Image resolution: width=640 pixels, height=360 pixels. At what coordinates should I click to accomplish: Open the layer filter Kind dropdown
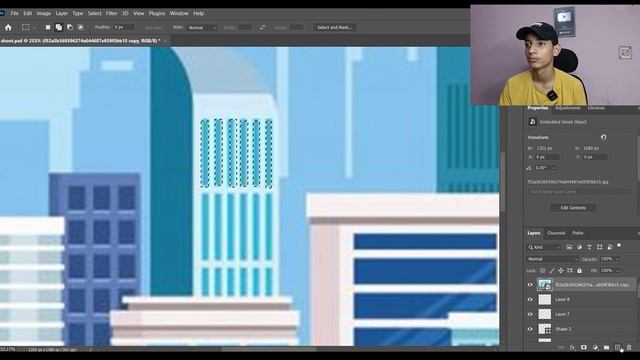point(544,247)
